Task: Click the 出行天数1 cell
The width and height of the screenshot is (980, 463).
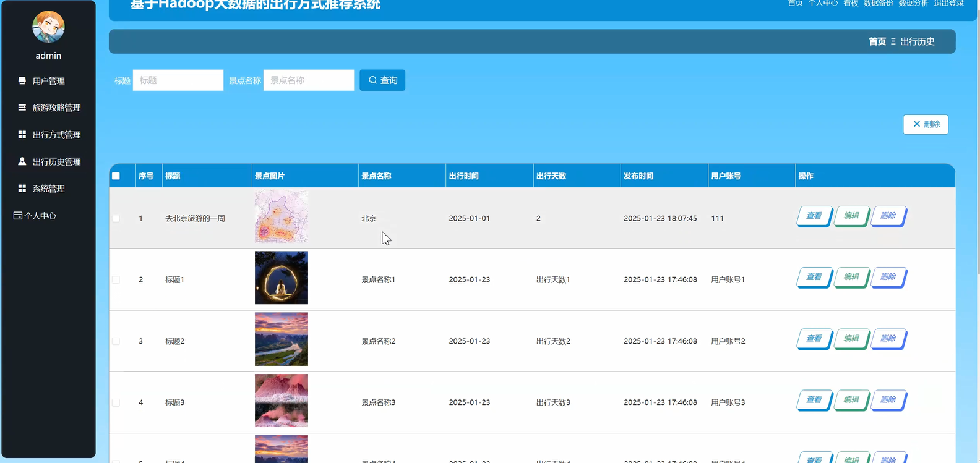Action: pyautogui.click(x=553, y=280)
